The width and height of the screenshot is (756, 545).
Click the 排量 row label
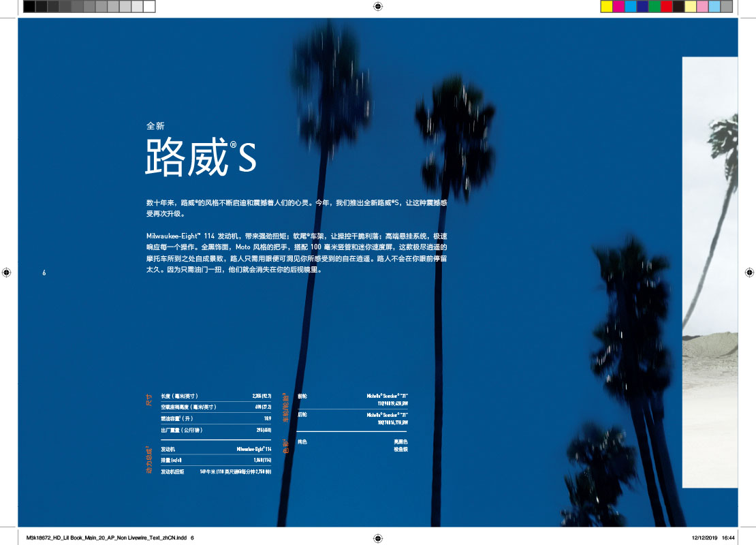[x=171, y=460]
